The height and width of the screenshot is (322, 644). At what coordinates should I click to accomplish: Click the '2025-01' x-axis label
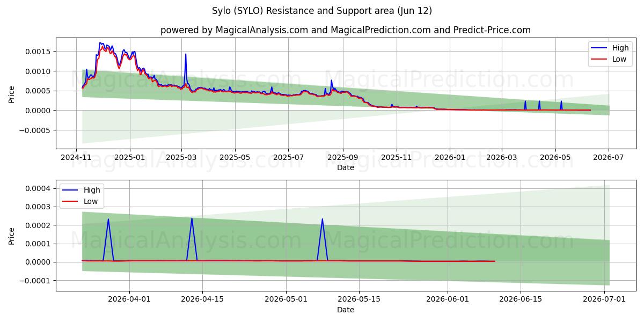(130, 157)
